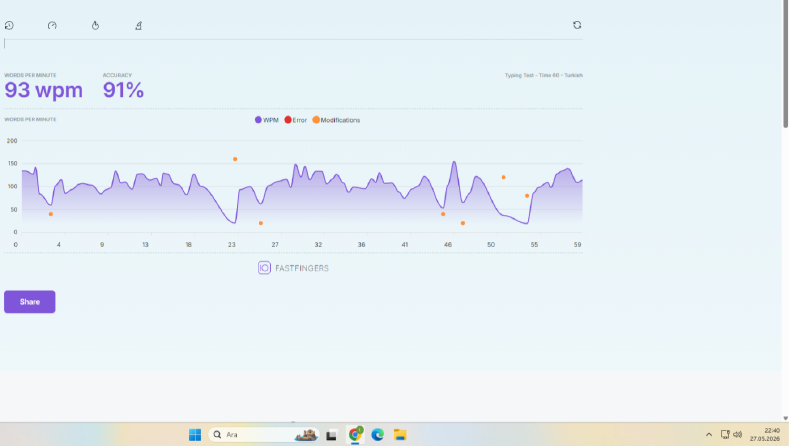Click the scrollbar down arrow
The image size is (793, 446).
(785, 418)
